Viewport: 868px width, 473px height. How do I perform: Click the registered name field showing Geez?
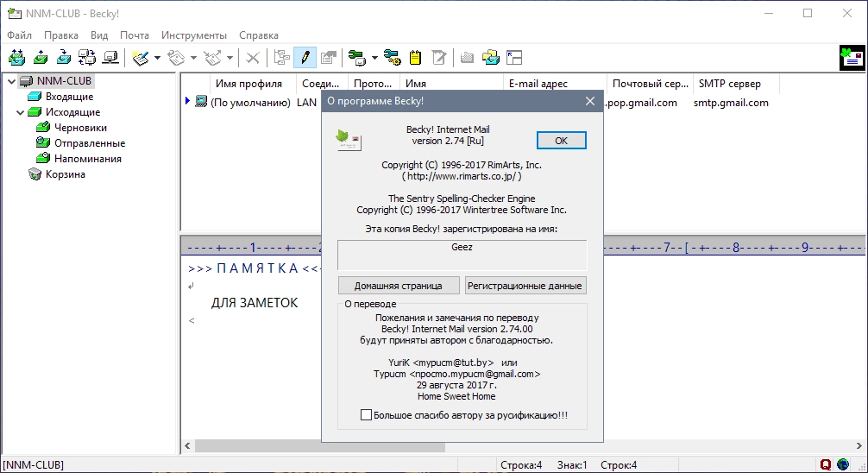pyautogui.click(x=462, y=255)
